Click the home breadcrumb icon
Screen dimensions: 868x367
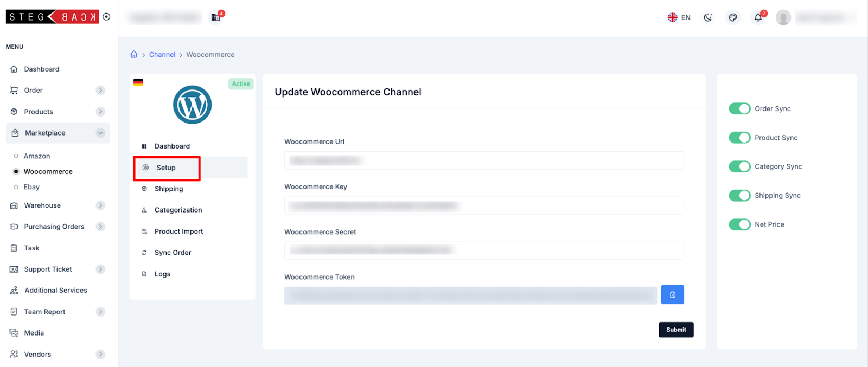134,54
